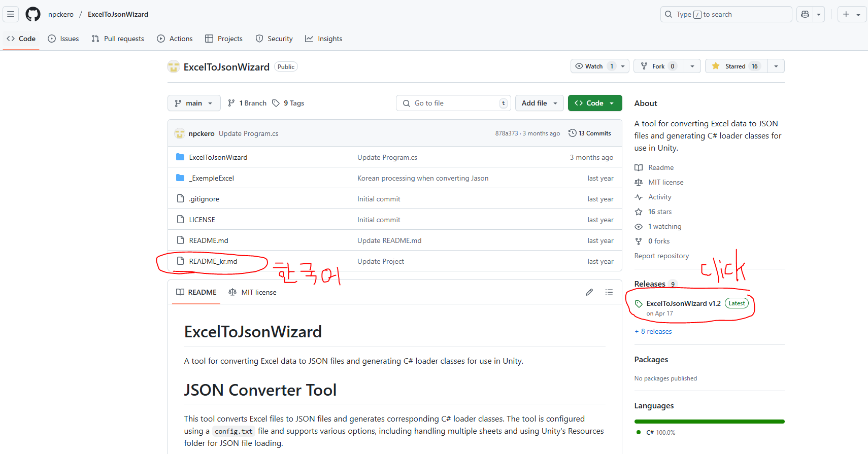Open the Update README.md commit link
The image size is (868, 454).
click(x=389, y=240)
